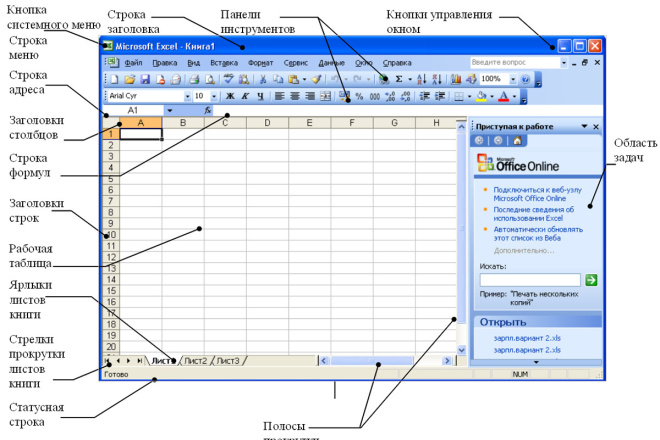Toggle Align Left
Image resolution: width=660 pixels, height=440 pixels.
pos(279,96)
